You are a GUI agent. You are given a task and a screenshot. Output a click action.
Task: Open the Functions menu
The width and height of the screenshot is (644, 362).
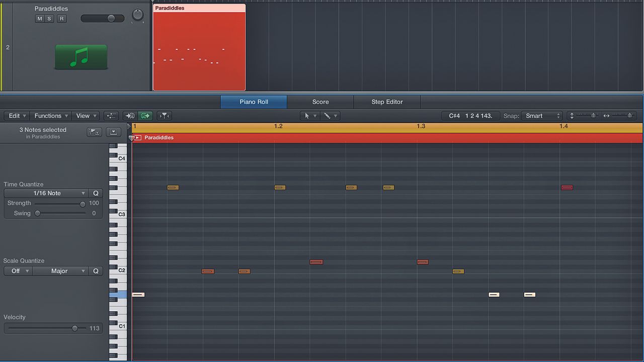point(51,116)
